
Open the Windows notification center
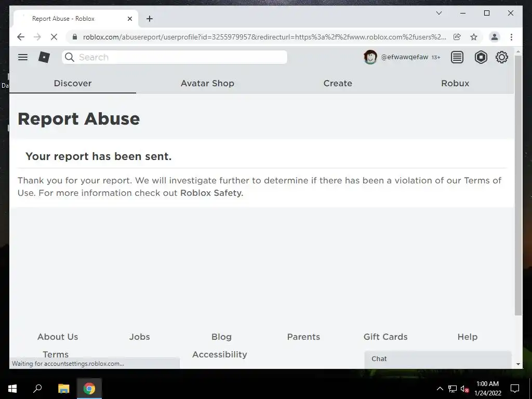click(x=515, y=389)
